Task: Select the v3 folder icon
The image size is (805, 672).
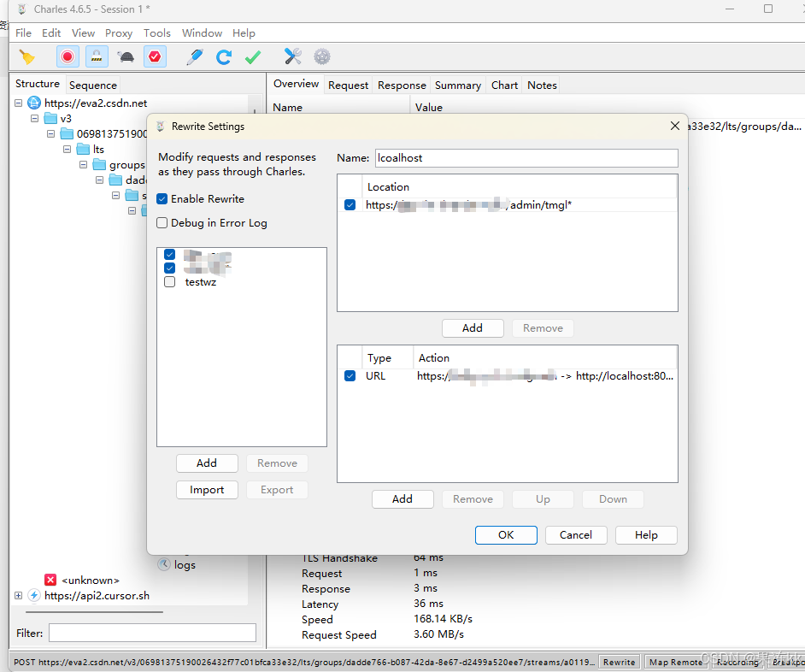Action: tap(50, 119)
